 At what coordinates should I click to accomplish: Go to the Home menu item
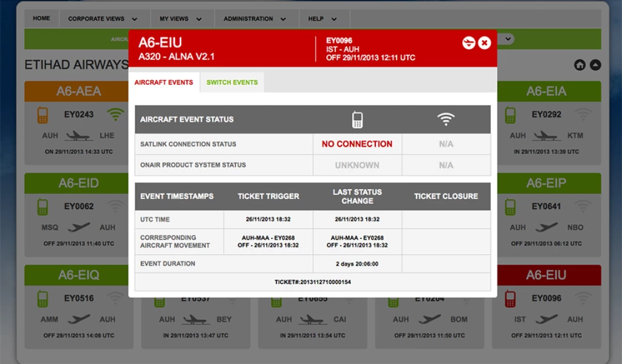click(41, 18)
